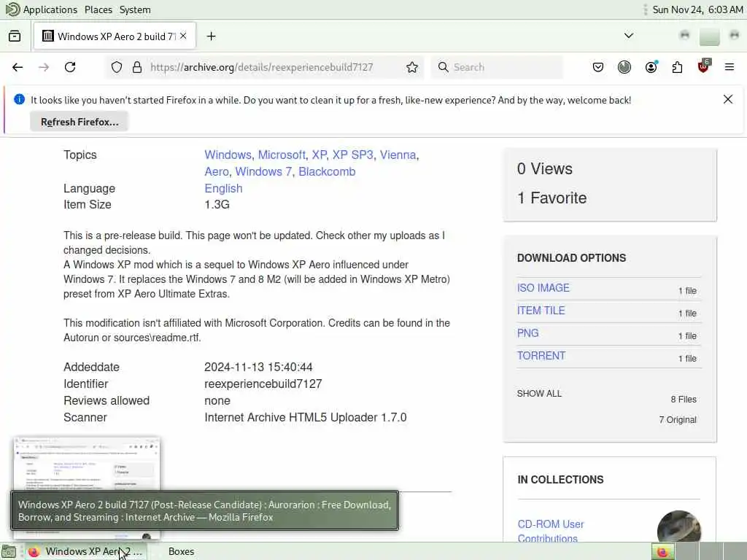Click the circular toolbar icon beside Pocket
Viewport: 747px width, 560px height.
coord(624,67)
